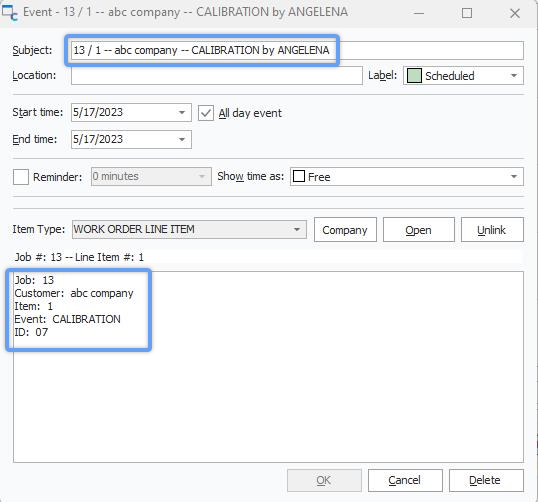This screenshot has width=538, height=502.
Task: Click the 'Customer: abc company' line in notes
Action: [x=74, y=293]
